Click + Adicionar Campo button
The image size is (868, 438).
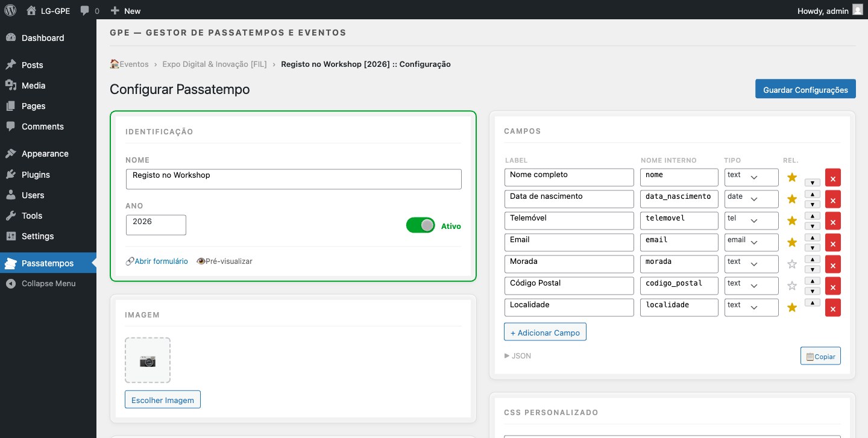(x=545, y=332)
